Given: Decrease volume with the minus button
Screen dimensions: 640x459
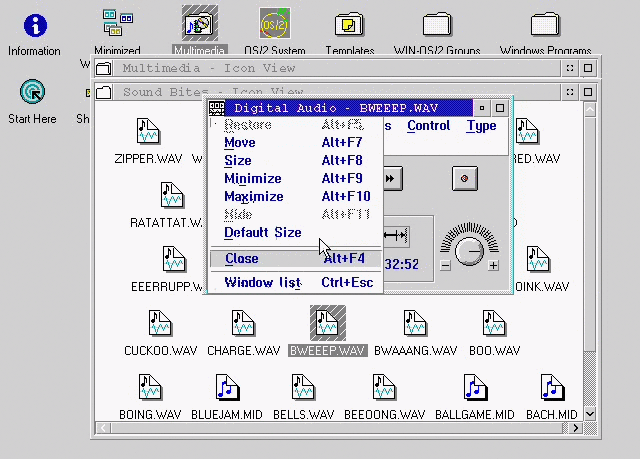Looking at the screenshot, I should pyautogui.click(x=445, y=266).
